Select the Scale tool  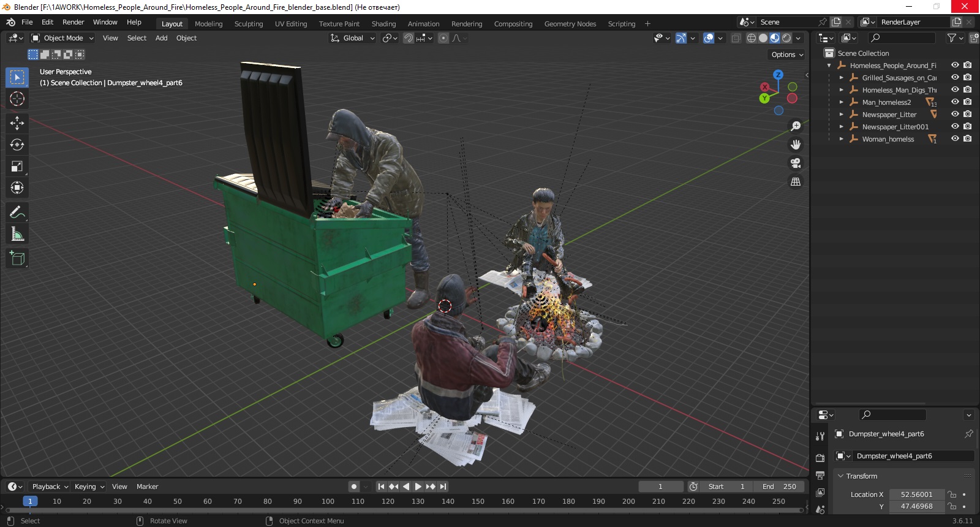tap(17, 166)
